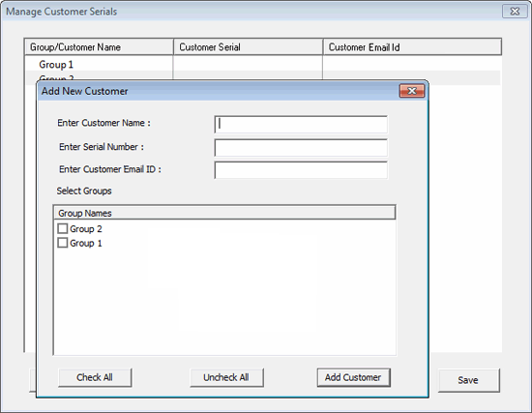
Task: Focus the Enter Serial Number field
Action: [x=301, y=148]
